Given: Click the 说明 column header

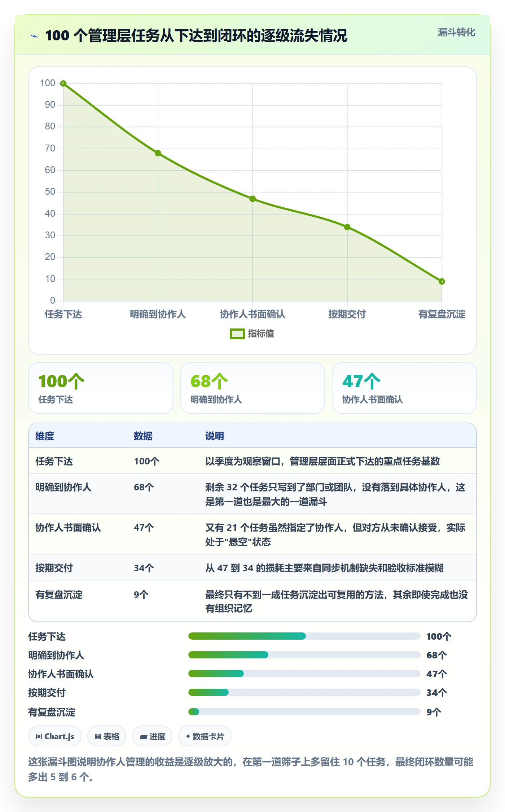Looking at the screenshot, I should point(215,436).
